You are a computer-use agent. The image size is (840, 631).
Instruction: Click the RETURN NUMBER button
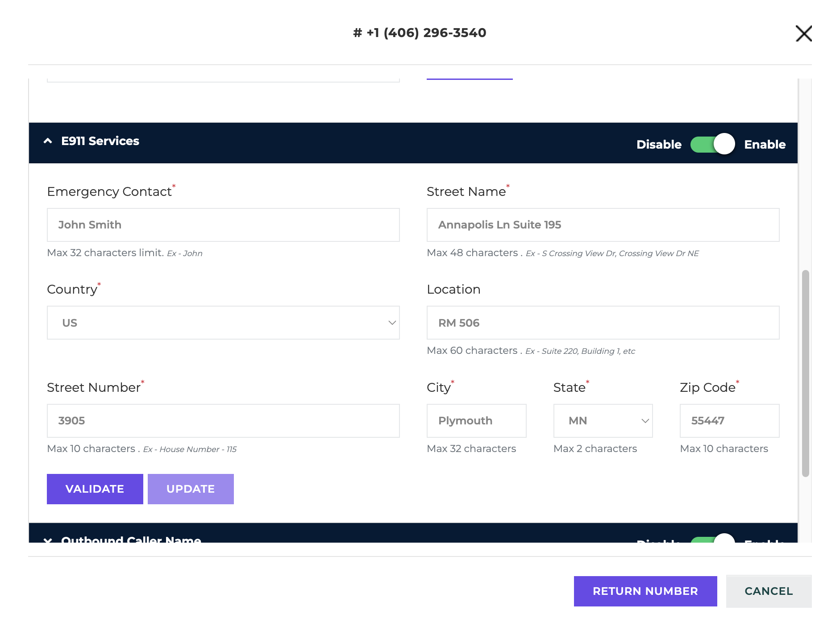[x=645, y=591]
